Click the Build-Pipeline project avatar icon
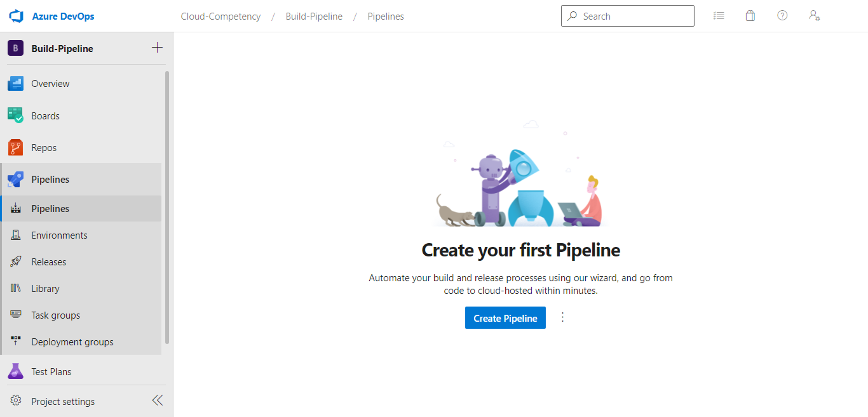The height and width of the screenshot is (417, 868). (16, 48)
